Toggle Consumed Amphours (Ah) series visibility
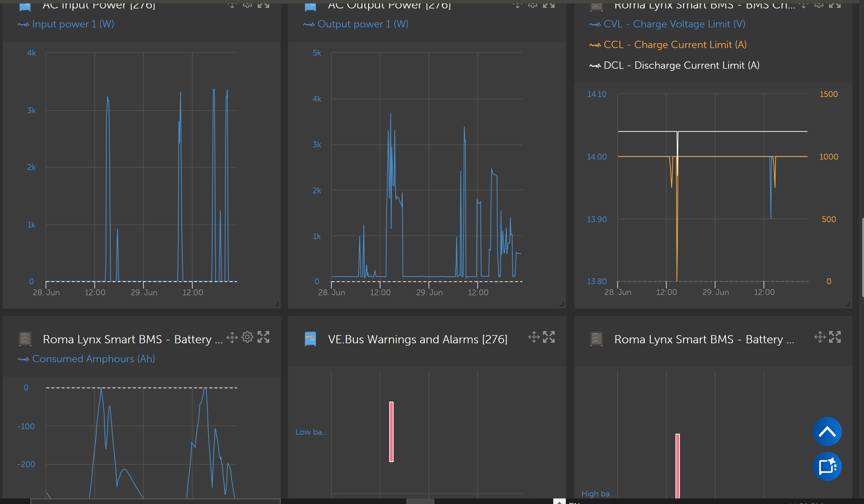 [93, 359]
